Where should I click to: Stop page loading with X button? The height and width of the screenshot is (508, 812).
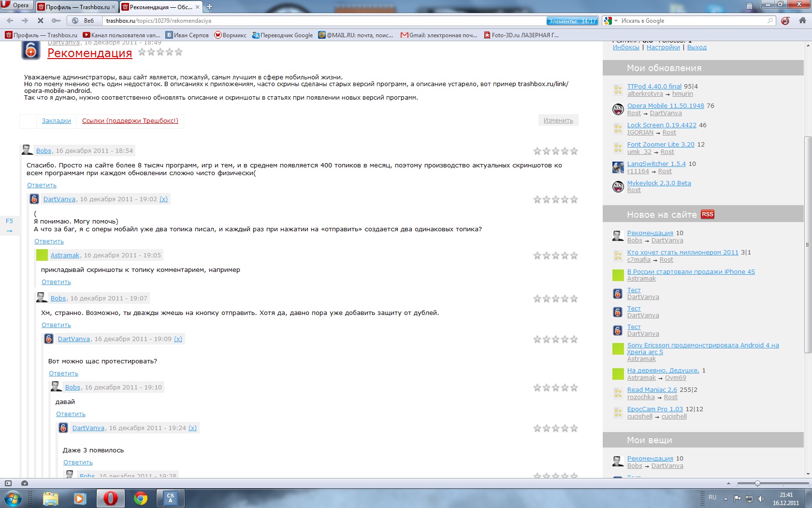coord(41,21)
